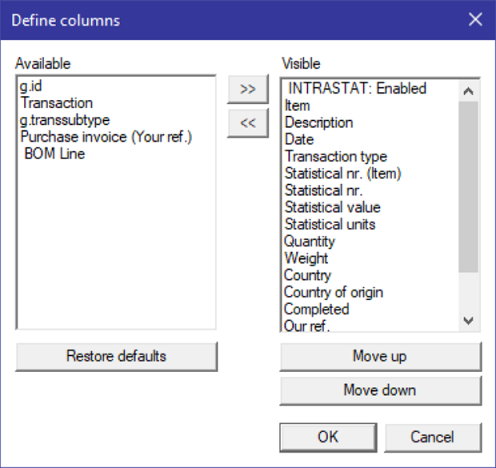Click the Move down button
This screenshot has height=468, width=496.
(380, 390)
